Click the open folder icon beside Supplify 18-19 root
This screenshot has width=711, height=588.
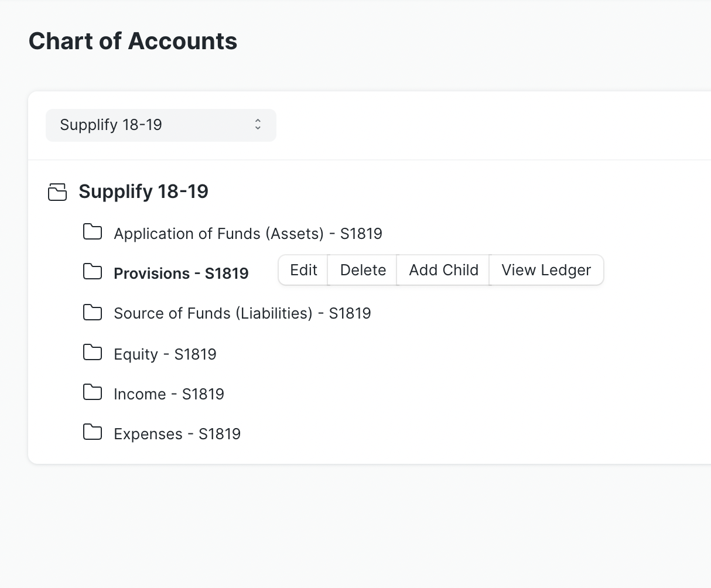click(57, 192)
